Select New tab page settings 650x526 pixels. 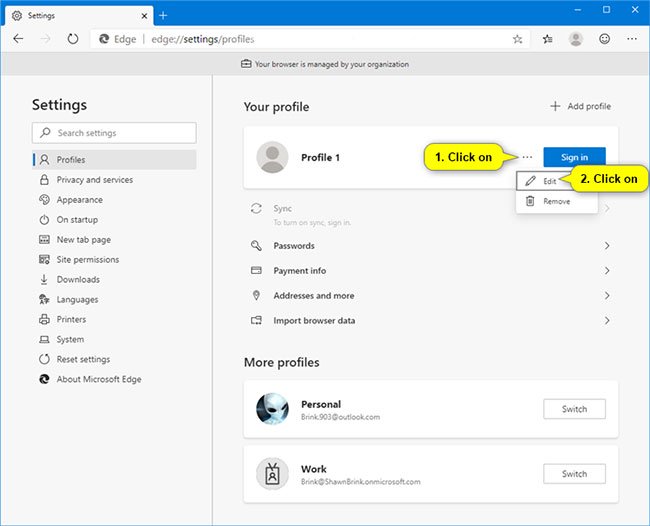coord(84,240)
